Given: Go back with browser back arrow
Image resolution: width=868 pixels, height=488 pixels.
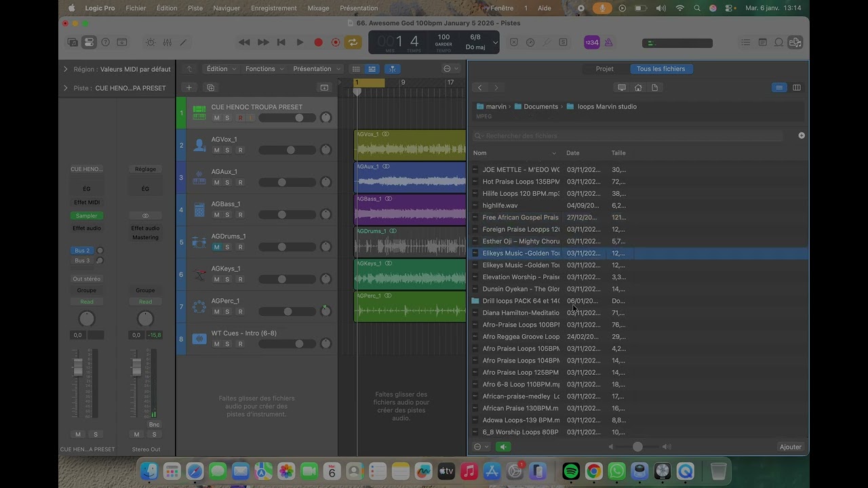Looking at the screenshot, I should pyautogui.click(x=479, y=87).
